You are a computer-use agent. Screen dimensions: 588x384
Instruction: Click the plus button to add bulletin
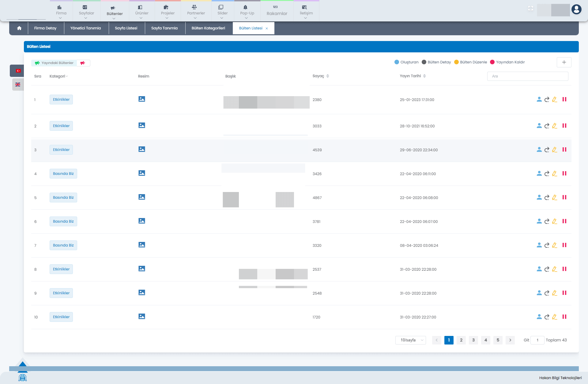pyautogui.click(x=564, y=62)
